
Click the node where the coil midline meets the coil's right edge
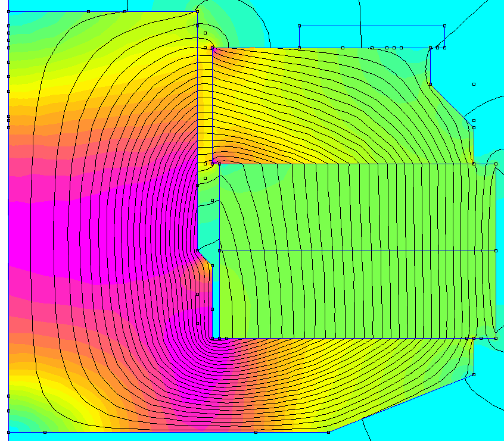[x=496, y=251]
